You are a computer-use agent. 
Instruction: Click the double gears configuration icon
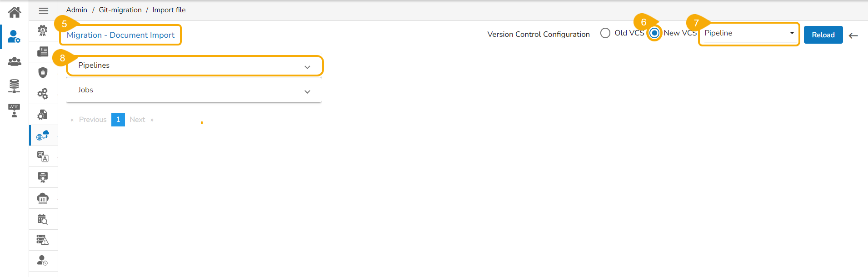click(x=43, y=94)
